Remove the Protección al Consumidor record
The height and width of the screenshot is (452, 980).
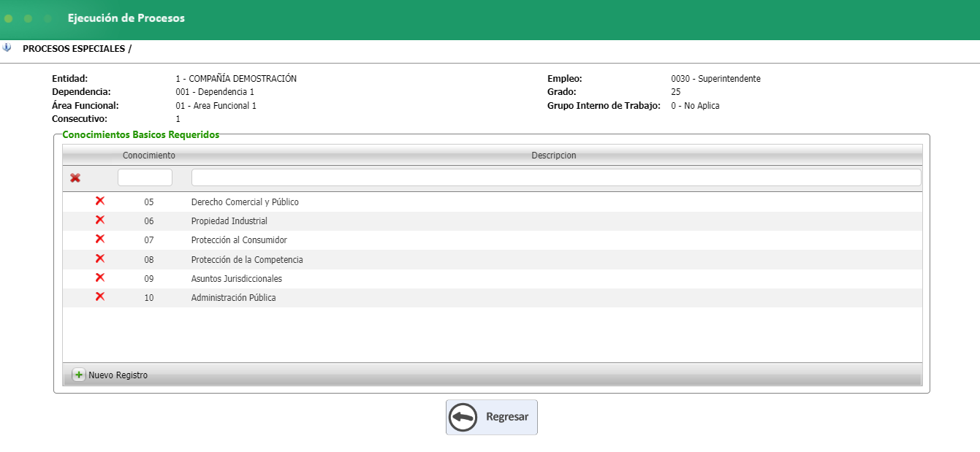[100, 239]
